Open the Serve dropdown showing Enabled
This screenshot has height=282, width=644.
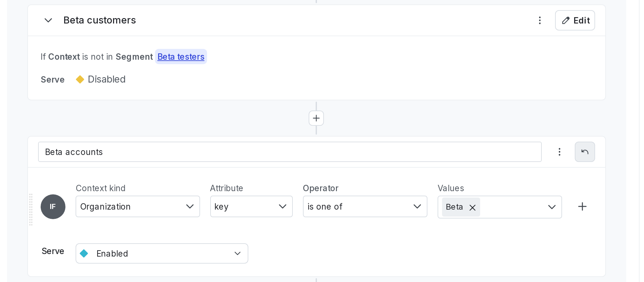pyautogui.click(x=162, y=253)
